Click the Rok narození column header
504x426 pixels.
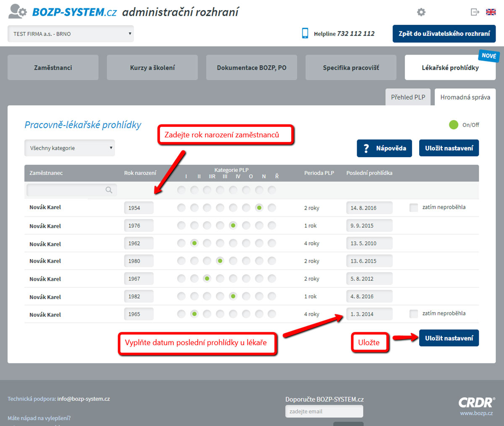(140, 173)
